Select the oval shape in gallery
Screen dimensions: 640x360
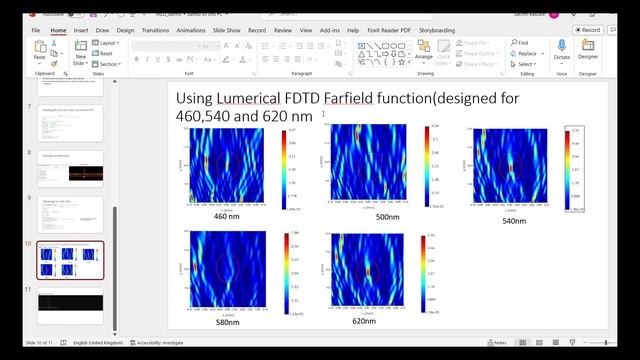393,46
